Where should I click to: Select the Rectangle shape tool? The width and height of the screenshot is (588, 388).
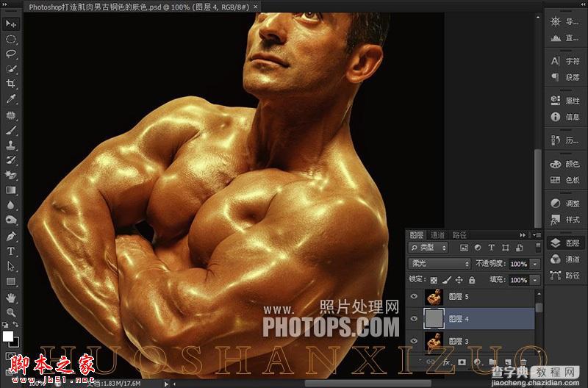[11, 281]
